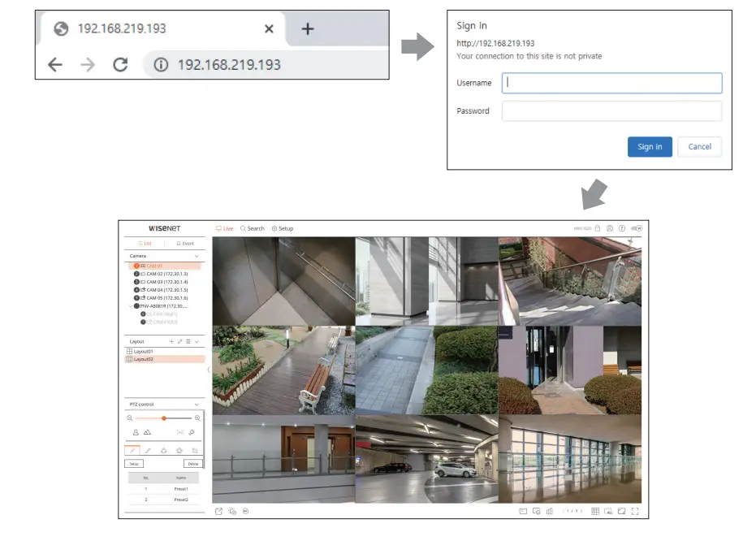Click the PTZ zoom in magnifier icon
Viewport: 756px width, 541px height.
[197, 418]
